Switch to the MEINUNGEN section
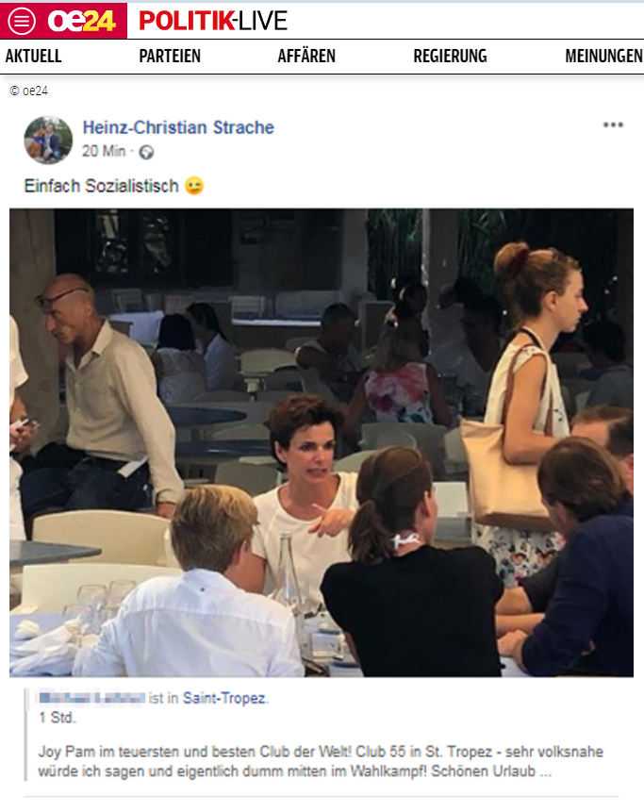 [x=603, y=56]
